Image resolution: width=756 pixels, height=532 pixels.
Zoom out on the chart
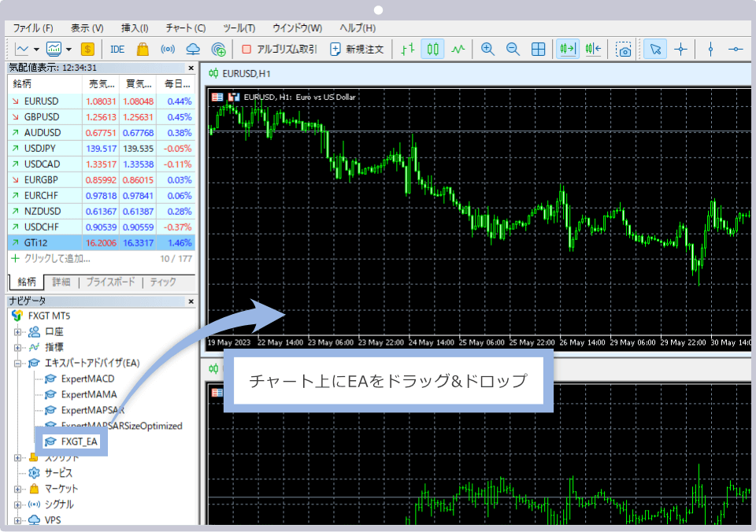tap(513, 49)
